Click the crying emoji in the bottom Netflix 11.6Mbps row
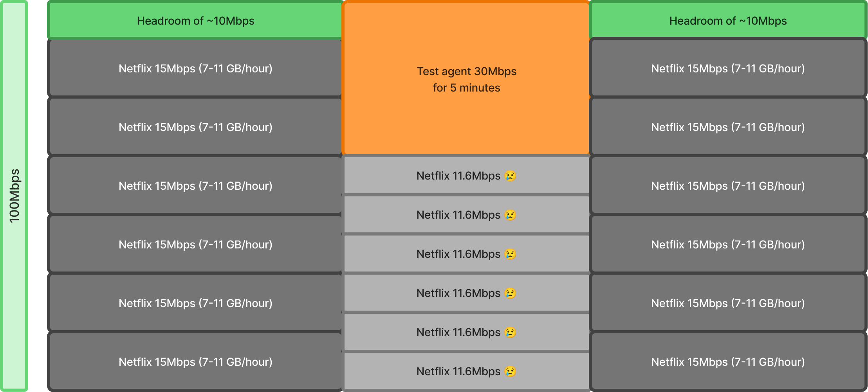The width and height of the screenshot is (868, 392). [510, 372]
